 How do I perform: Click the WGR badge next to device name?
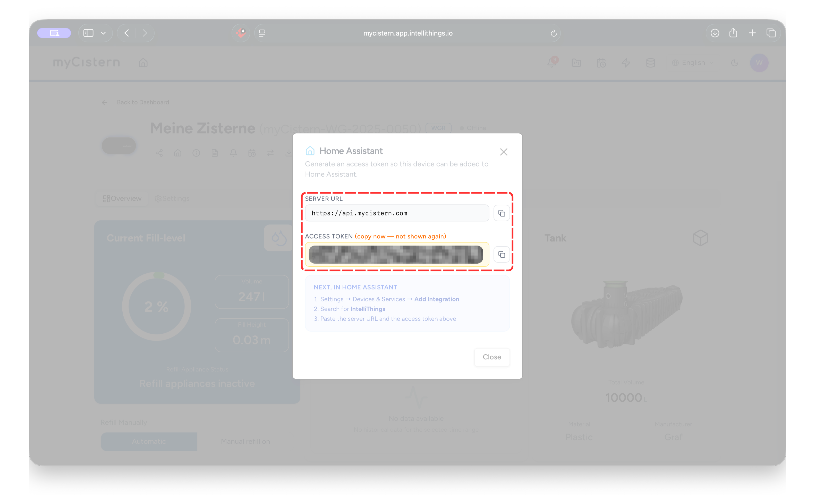point(438,128)
